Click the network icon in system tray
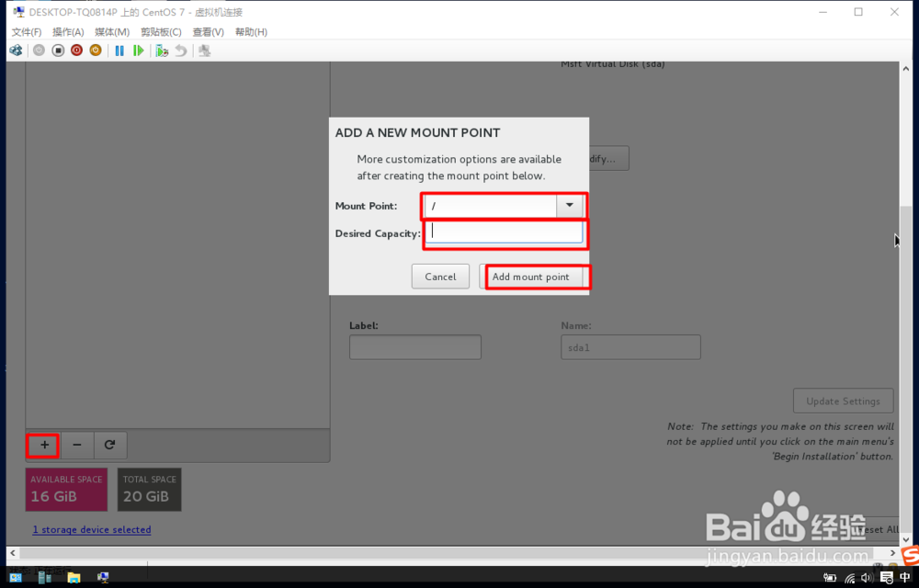The height and width of the screenshot is (588, 919). coord(849,578)
